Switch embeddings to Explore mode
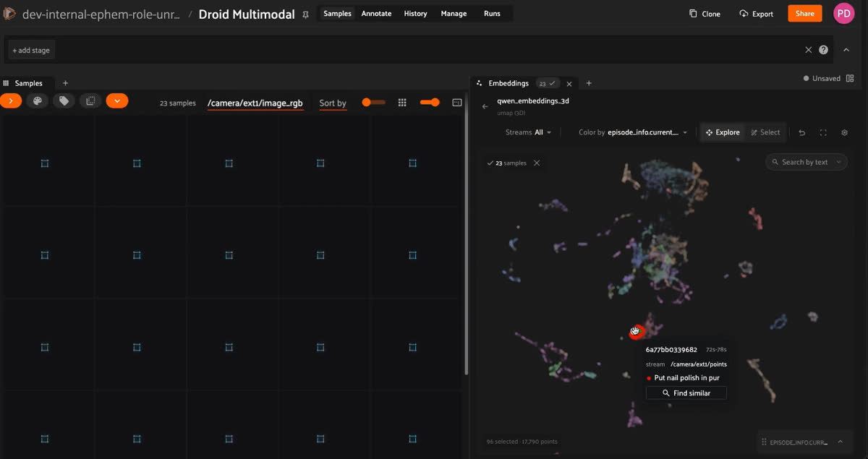This screenshot has width=868, height=459. (723, 132)
